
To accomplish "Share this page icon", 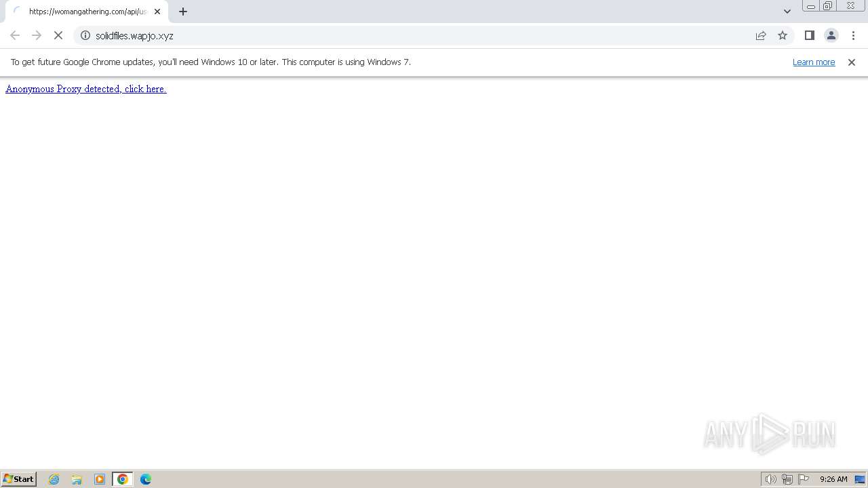I will click(x=761, y=35).
